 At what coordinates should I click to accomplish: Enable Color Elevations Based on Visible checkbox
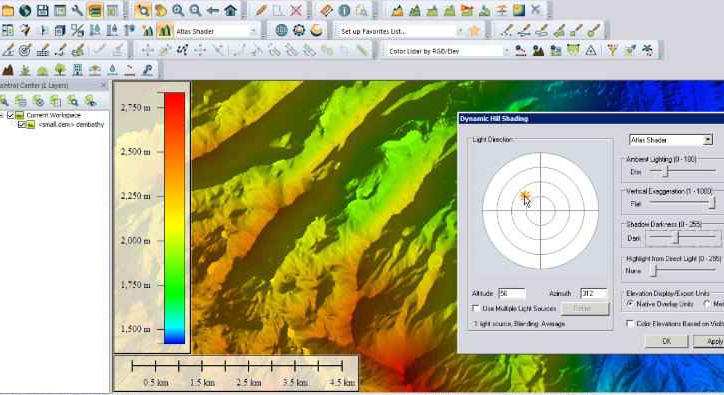(630, 324)
